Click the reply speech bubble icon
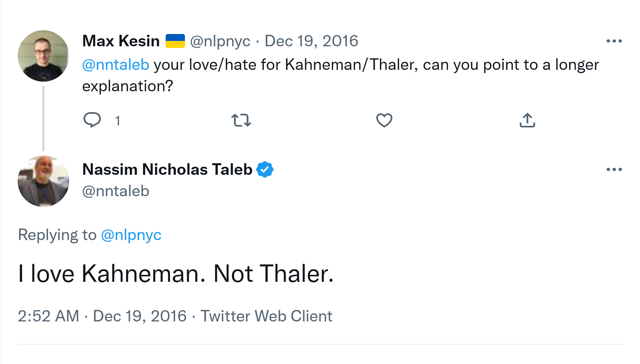This screenshot has width=640, height=364. pyautogui.click(x=92, y=120)
